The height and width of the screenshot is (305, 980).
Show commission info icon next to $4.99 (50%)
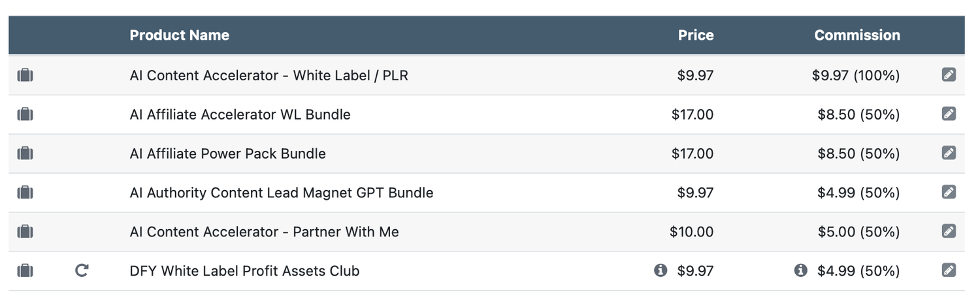(800, 270)
